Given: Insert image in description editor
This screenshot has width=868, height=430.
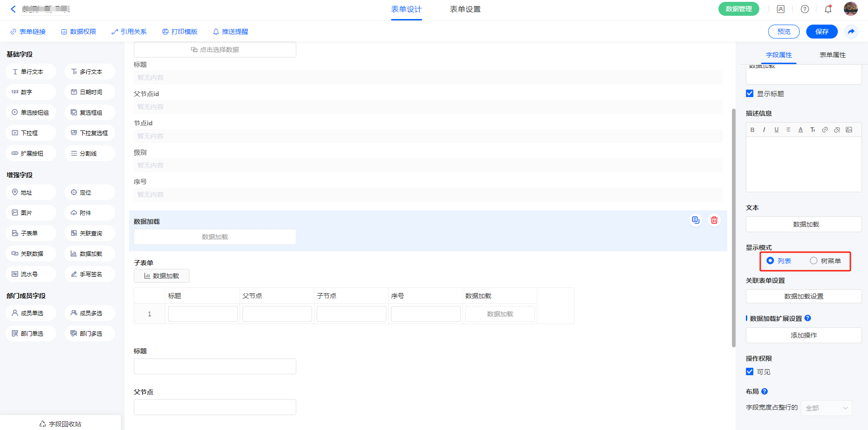Looking at the screenshot, I should pyautogui.click(x=849, y=130).
